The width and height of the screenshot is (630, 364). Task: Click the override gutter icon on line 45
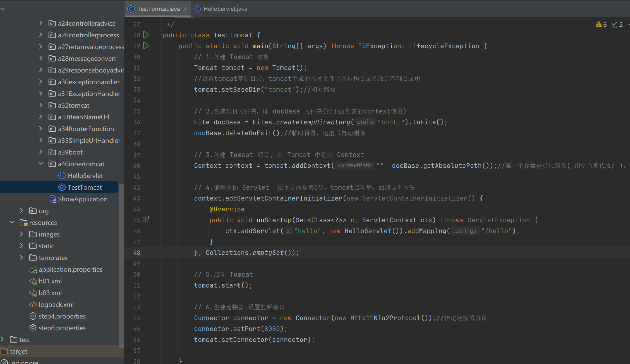146,220
